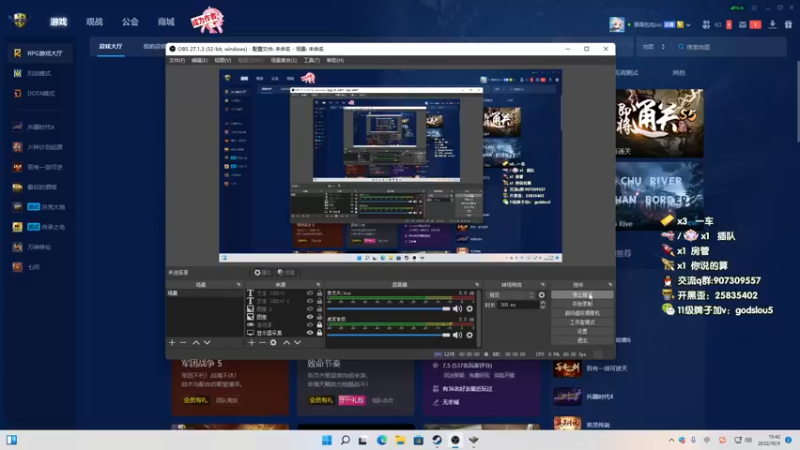Pop out the Controls dock panel icon

[x=610, y=285]
